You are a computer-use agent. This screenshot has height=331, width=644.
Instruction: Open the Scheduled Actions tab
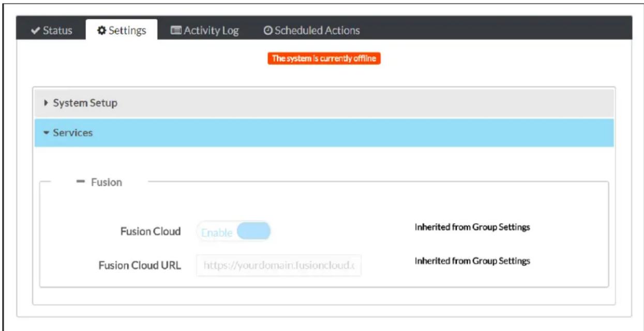click(x=311, y=31)
